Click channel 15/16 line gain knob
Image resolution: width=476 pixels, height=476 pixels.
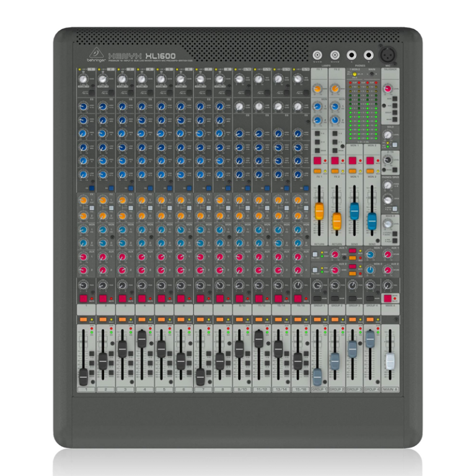[x=297, y=107]
